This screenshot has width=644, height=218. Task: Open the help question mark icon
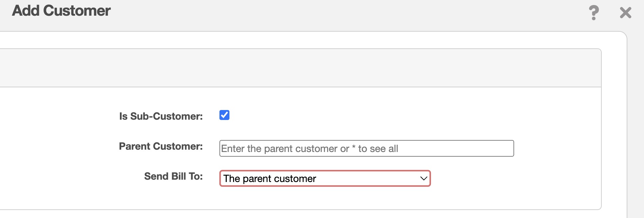[594, 13]
